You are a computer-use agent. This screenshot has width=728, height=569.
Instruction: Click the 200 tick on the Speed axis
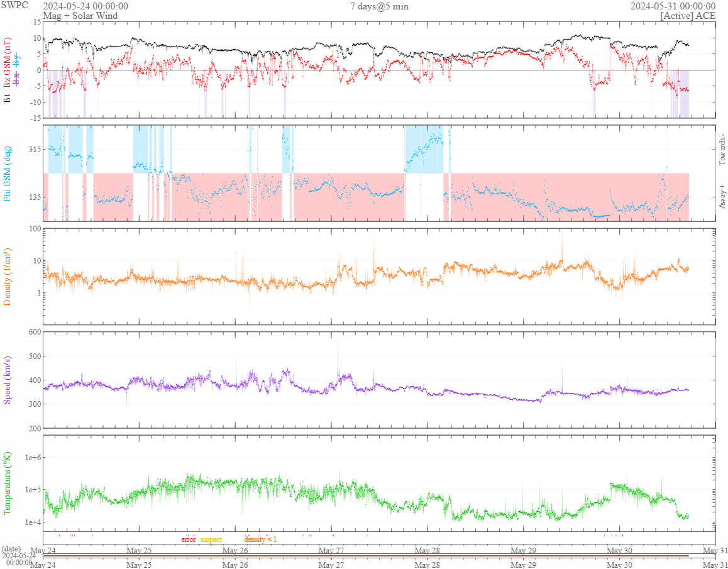point(35,428)
